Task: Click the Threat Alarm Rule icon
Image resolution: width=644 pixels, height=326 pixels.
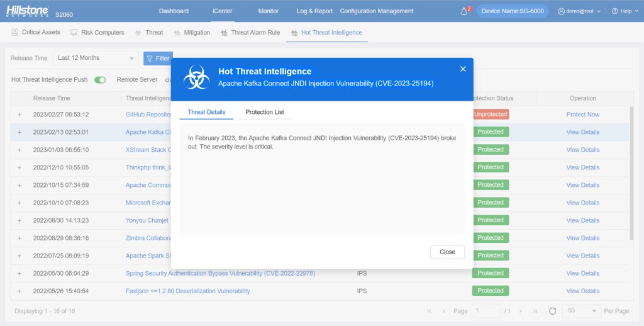Action: click(x=224, y=33)
